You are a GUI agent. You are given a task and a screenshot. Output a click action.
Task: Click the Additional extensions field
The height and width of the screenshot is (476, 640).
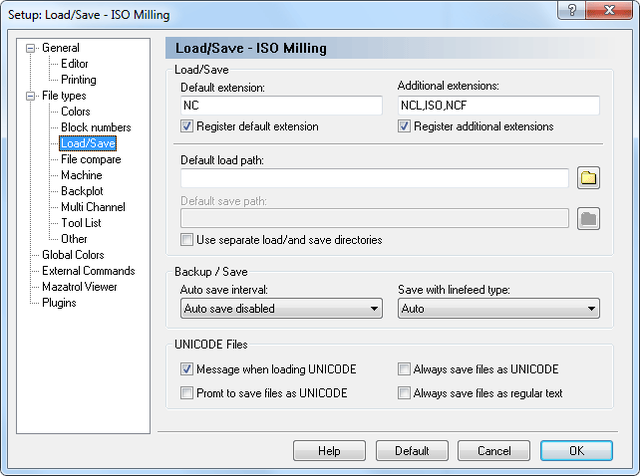pyautogui.click(x=498, y=105)
